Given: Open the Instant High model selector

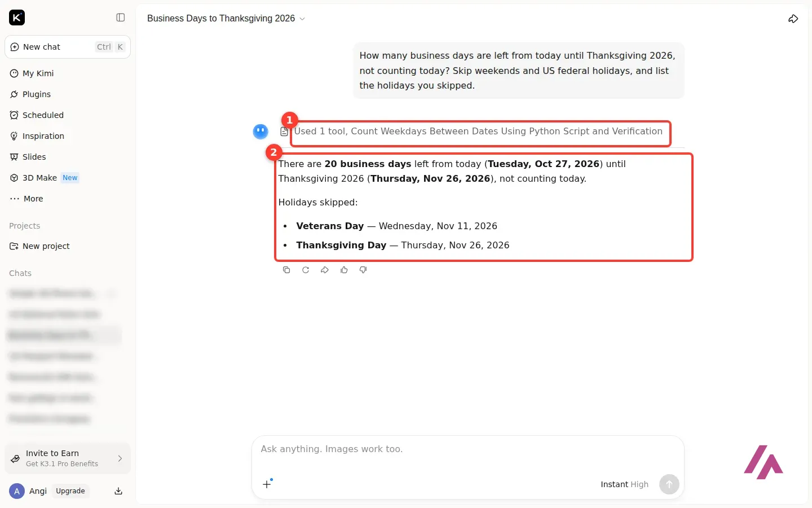Looking at the screenshot, I should coord(624,484).
